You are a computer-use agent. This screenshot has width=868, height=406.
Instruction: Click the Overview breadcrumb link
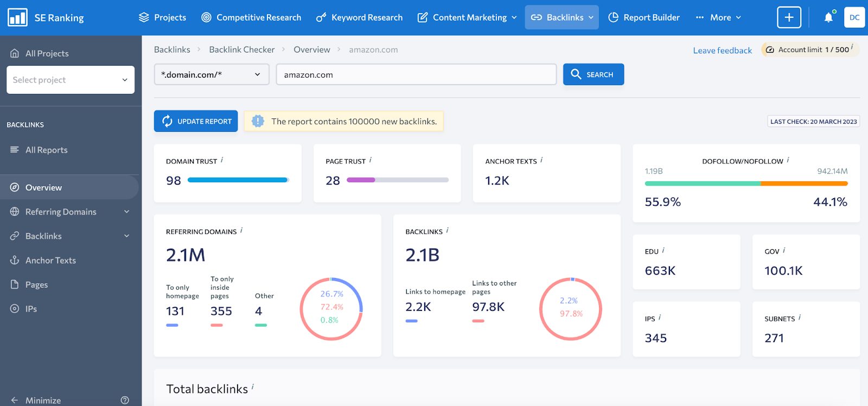[312, 49]
